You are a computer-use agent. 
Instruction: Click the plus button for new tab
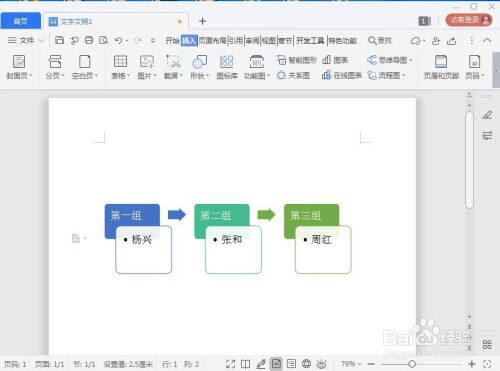pos(202,21)
